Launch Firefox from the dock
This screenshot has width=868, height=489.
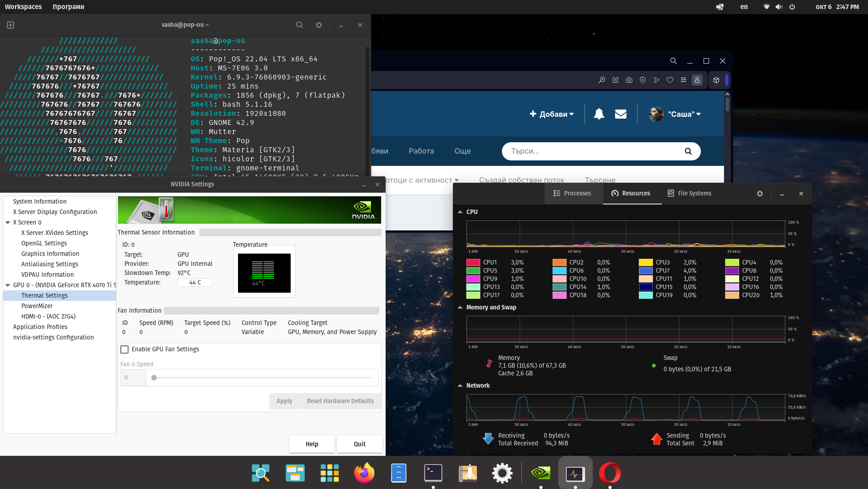364,473
